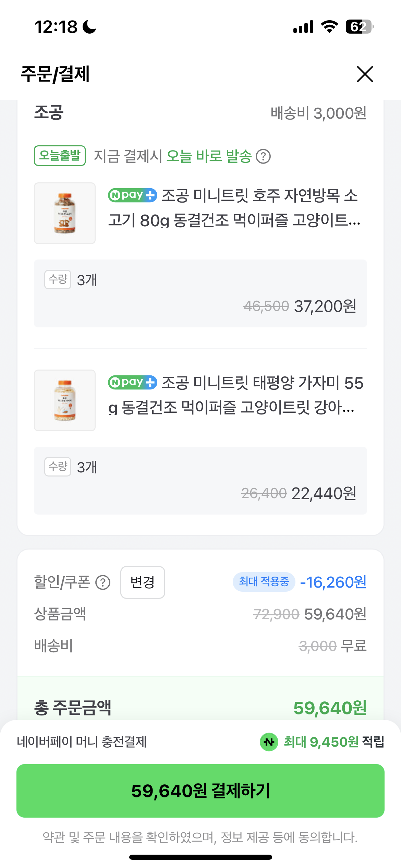
Task: Tap the 조공 store name header
Action: coord(49,112)
